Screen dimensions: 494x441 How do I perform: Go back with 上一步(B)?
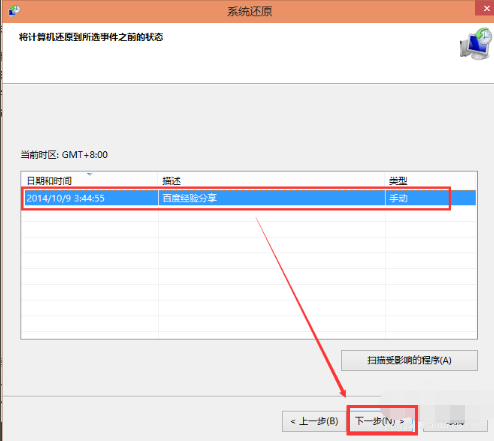pyautogui.click(x=314, y=421)
